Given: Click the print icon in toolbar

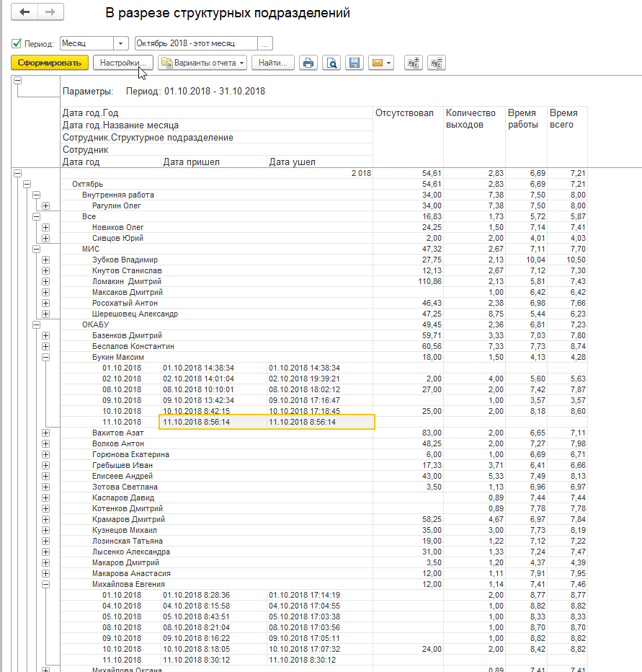Looking at the screenshot, I should (308, 63).
